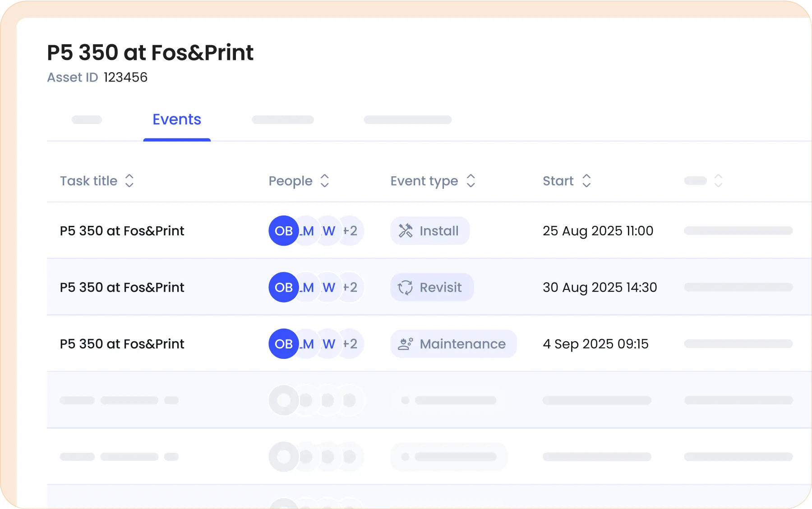This screenshot has width=812, height=509.
Task: Click the Install event type tag
Action: click(430, 231)
